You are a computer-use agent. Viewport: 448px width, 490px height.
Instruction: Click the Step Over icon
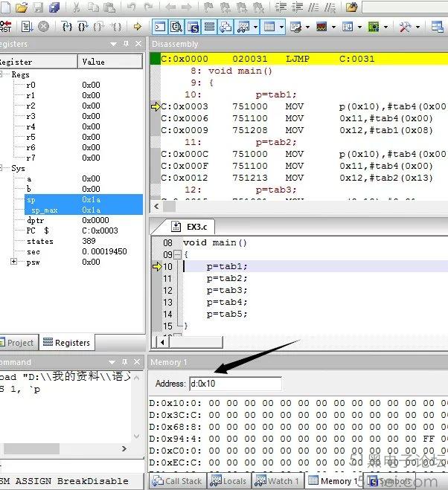coord(83,26)
